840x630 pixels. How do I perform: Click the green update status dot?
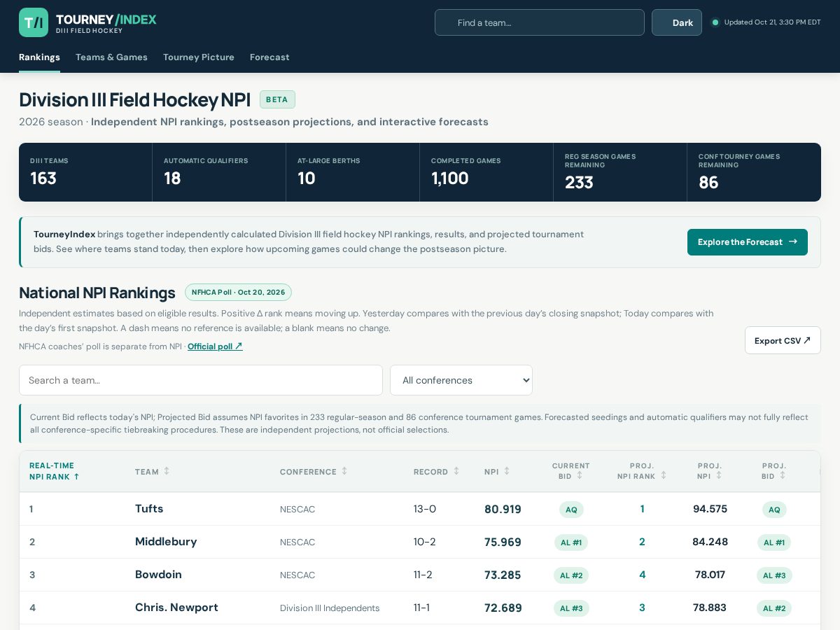[x=715, y=22]
